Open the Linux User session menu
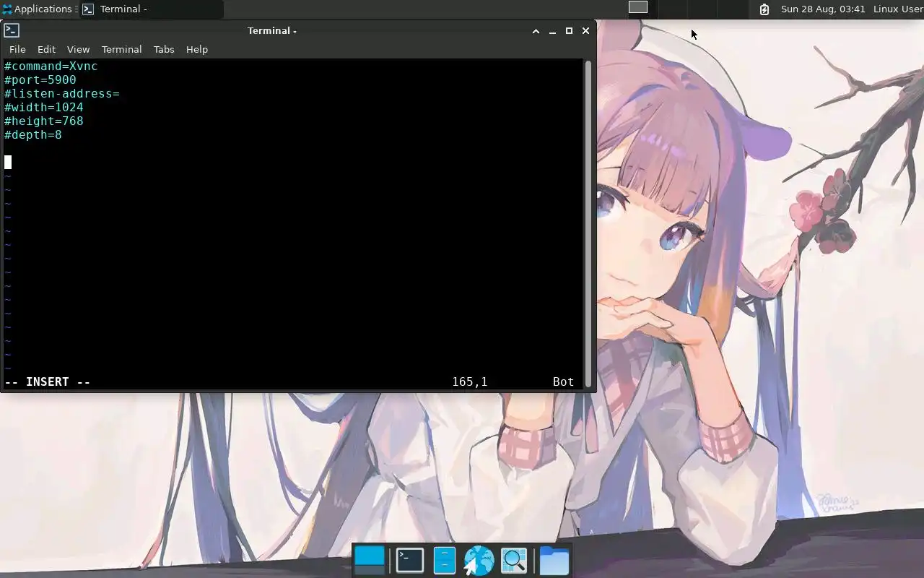The image size is (924, 578). pos(898,9)
